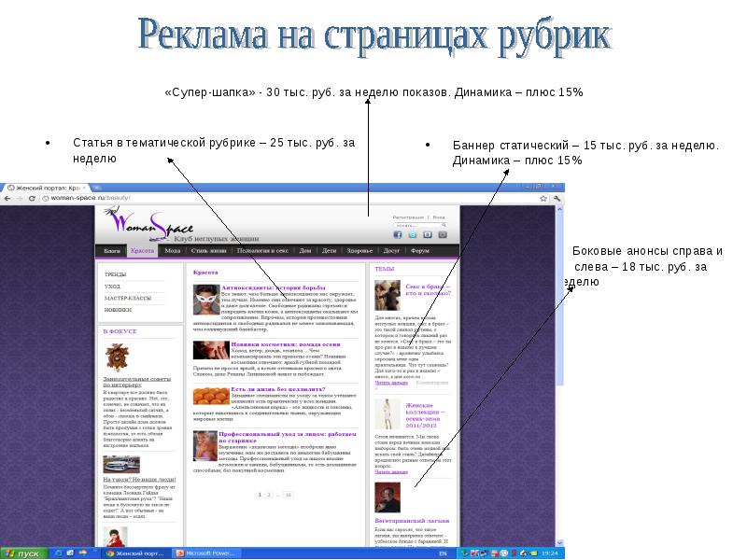Reload the page with the refresh icon
This screenshot has width=747, height=560.
point(32,199)
